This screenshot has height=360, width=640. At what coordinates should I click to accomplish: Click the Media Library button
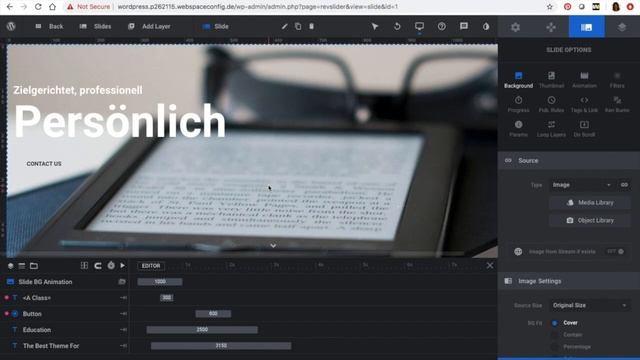click(590, 202)
